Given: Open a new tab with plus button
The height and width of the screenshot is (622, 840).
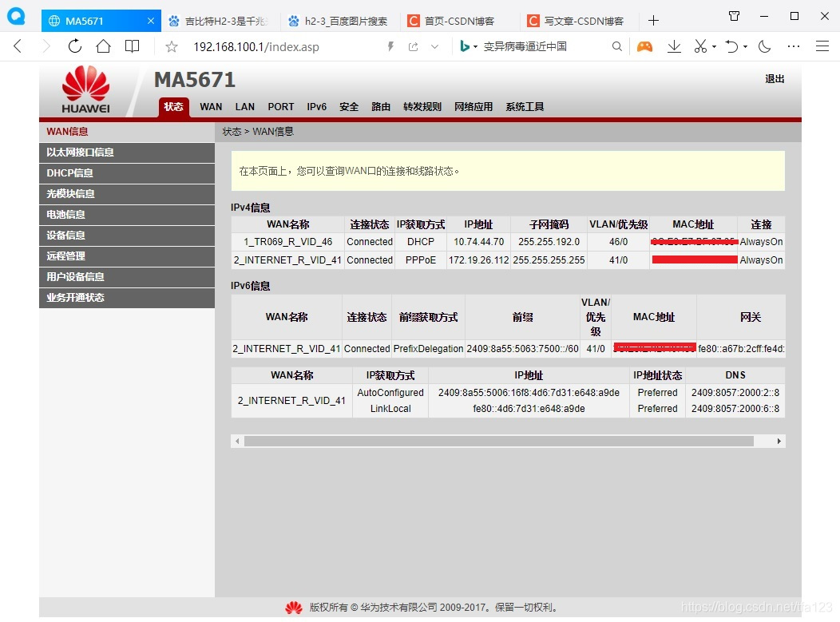Looking at the screenshot, I should [653, 21].
